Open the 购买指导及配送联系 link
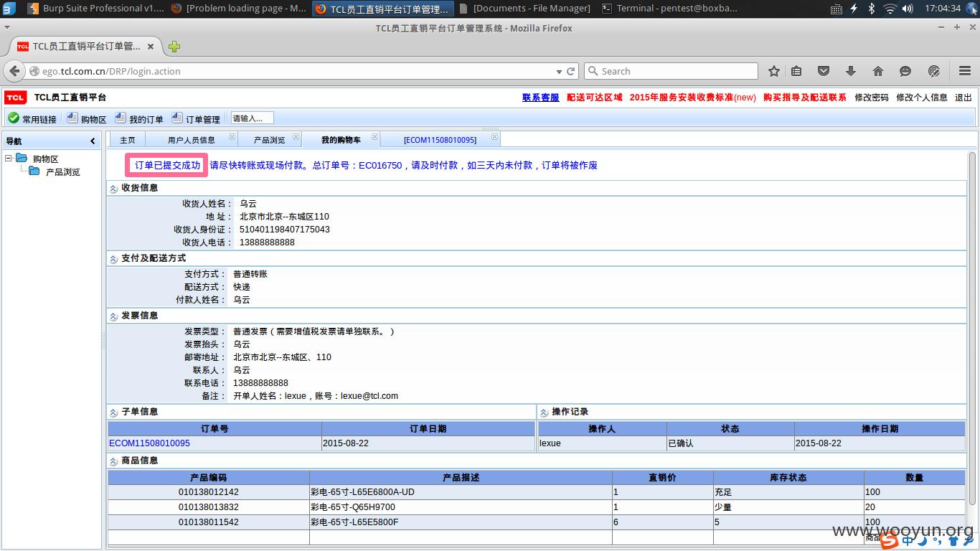Viewport: 980px width, 551px height. (805, 98)
